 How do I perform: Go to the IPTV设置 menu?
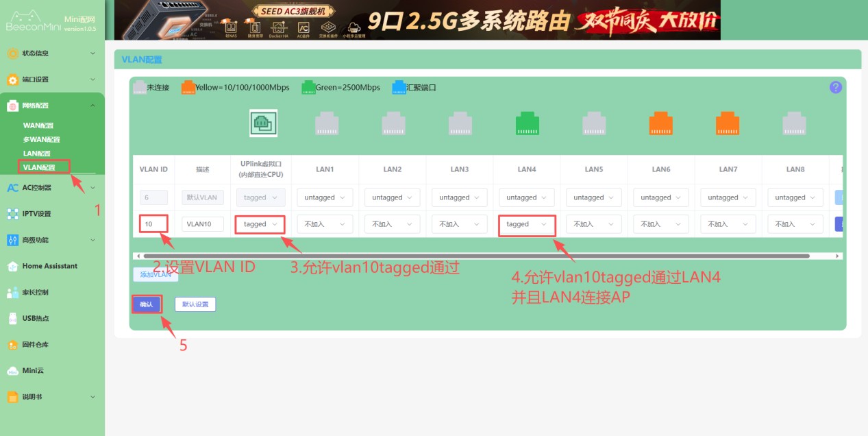pyautogui.click(x=36, y=214)
